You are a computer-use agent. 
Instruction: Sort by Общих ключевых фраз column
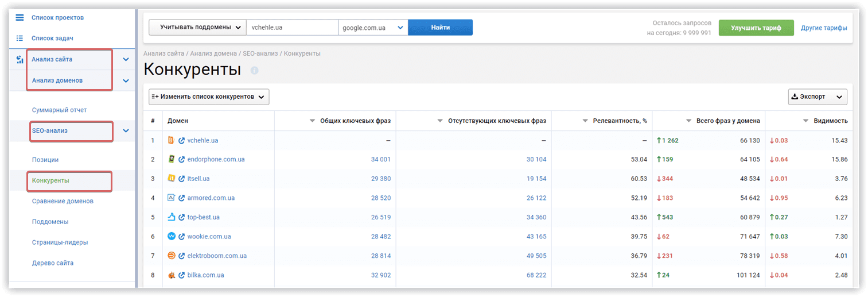tap(349, 121)
